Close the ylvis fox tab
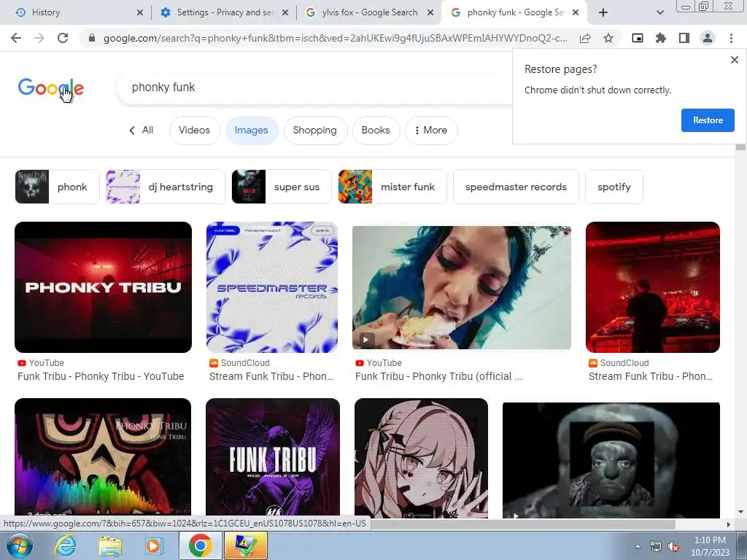The height and width of the screenshot is (560, 747). click(430, 12)
